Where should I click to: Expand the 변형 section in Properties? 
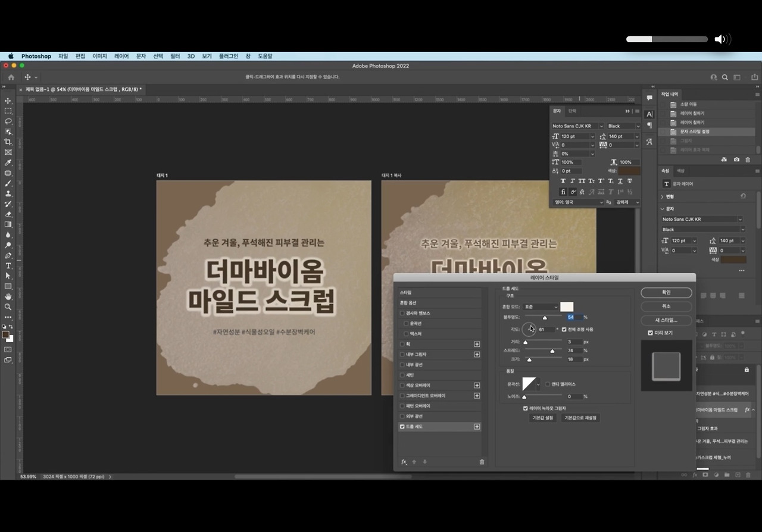663,196
